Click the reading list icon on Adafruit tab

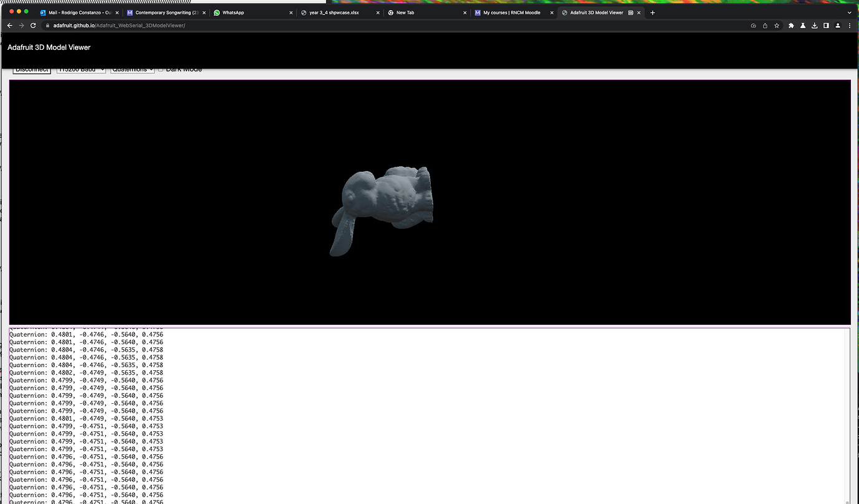coord(631,12)
